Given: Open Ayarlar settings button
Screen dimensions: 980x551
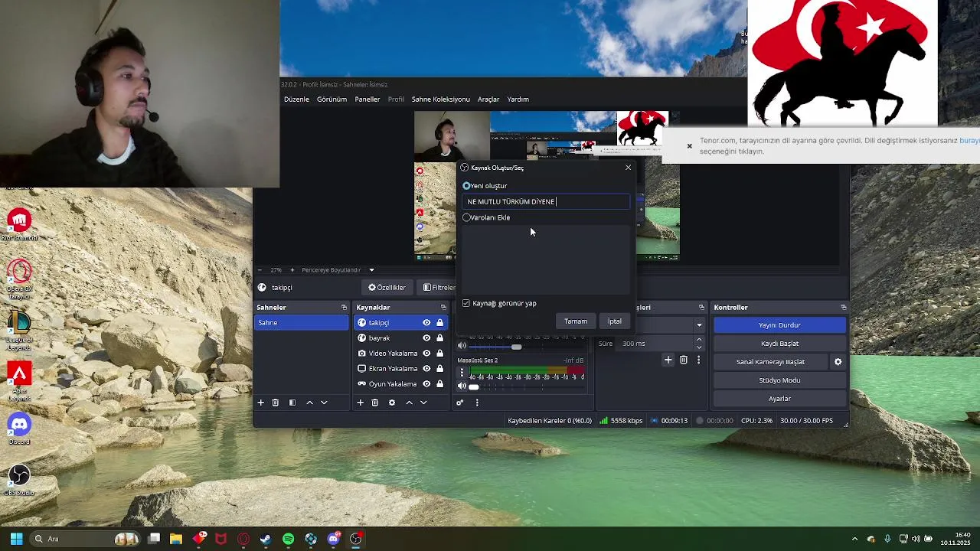Looking at the screenshot, I should (779, 399).
